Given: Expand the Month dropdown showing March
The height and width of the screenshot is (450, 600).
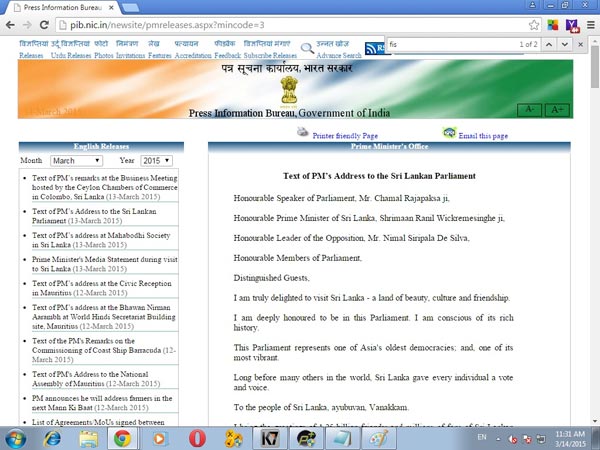Looking at the screenshot, I should (x=76, y=160).
